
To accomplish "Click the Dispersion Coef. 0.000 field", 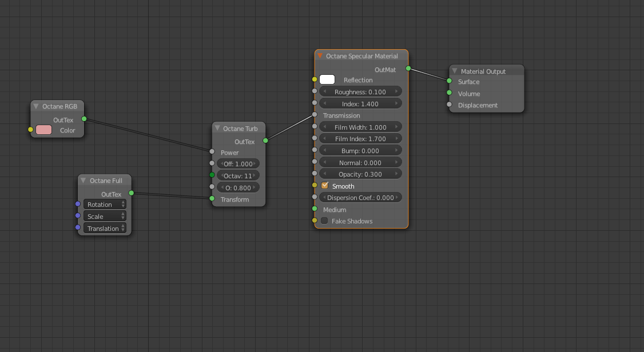I will 361,197.
